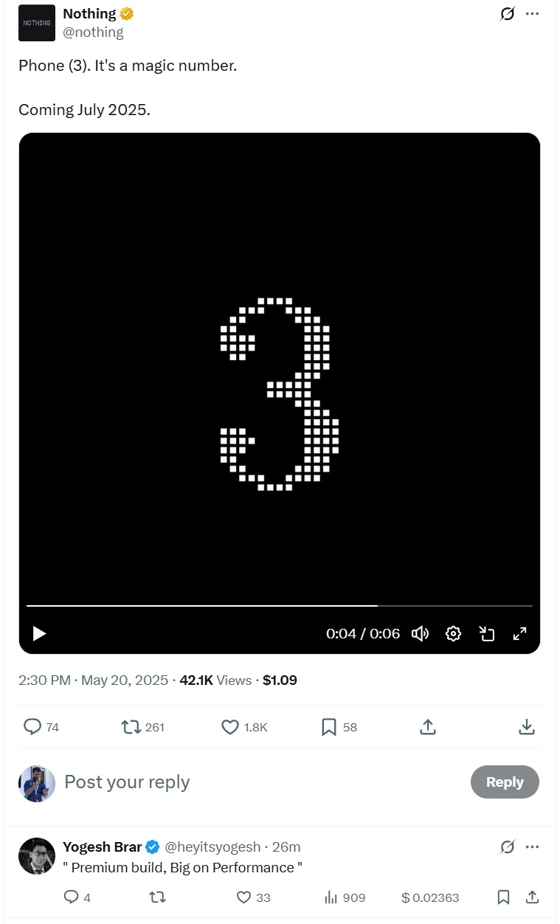This screenshot has width=560, height=924.
Task: Open video settings gear icon
Action: [x=453, y=633]
